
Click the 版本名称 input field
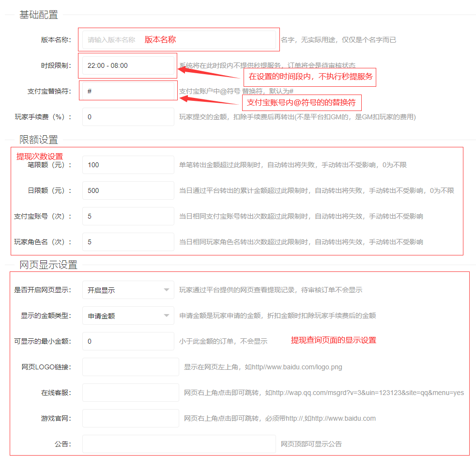179,40
